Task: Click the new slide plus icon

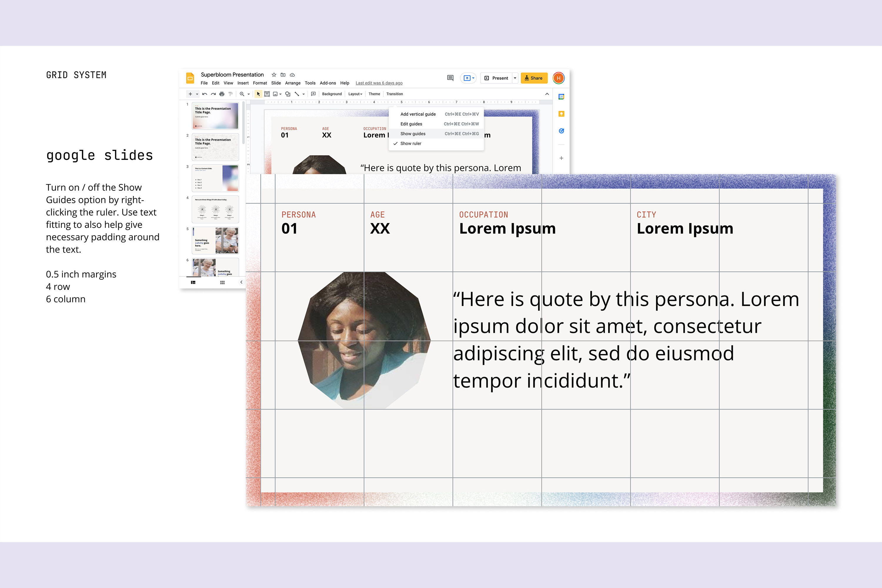Action: (190, 94)
